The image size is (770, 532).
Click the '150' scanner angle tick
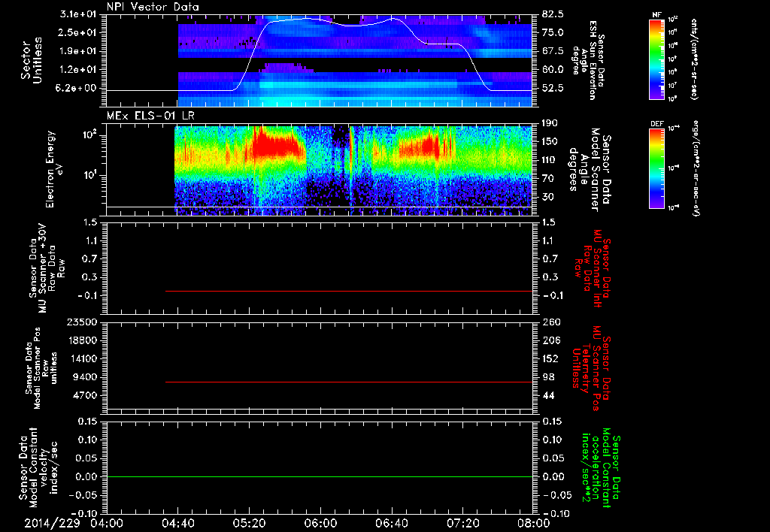click(550, 142)
